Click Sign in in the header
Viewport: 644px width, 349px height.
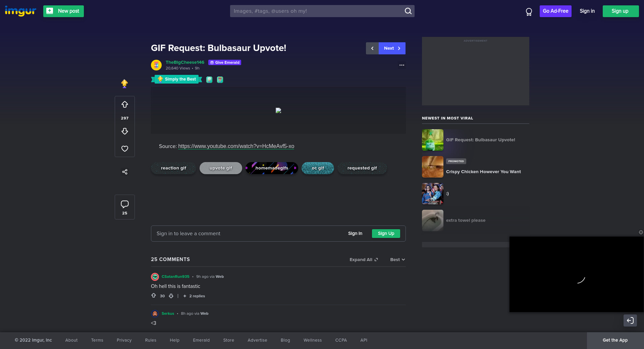(587, 11)
